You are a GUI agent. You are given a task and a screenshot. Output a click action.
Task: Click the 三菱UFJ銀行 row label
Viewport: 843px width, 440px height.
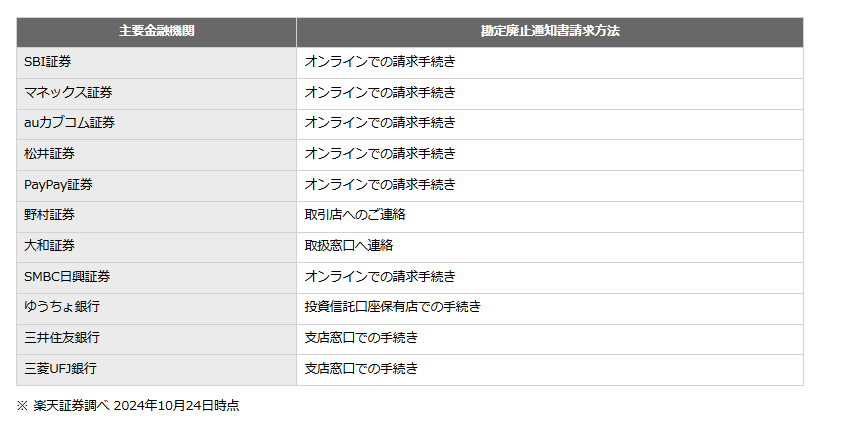coord(60,369)
